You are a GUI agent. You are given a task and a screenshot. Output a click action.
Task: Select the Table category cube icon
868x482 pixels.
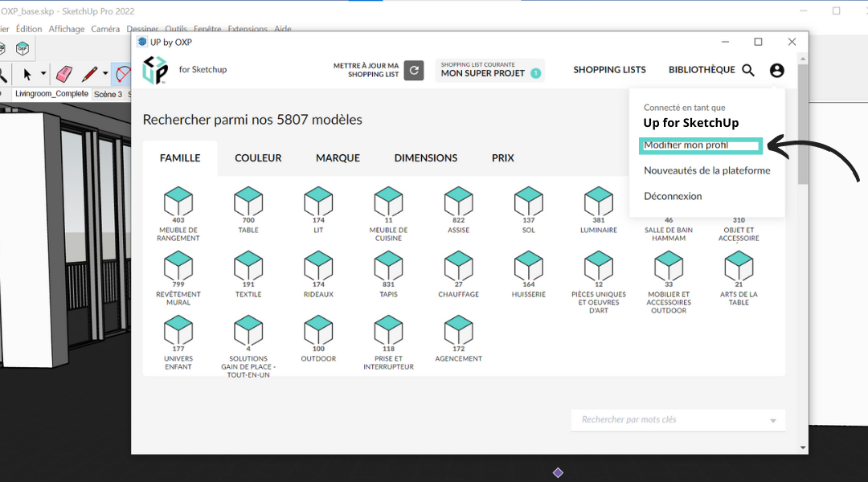pyautogui.click(x=248, y=201)
